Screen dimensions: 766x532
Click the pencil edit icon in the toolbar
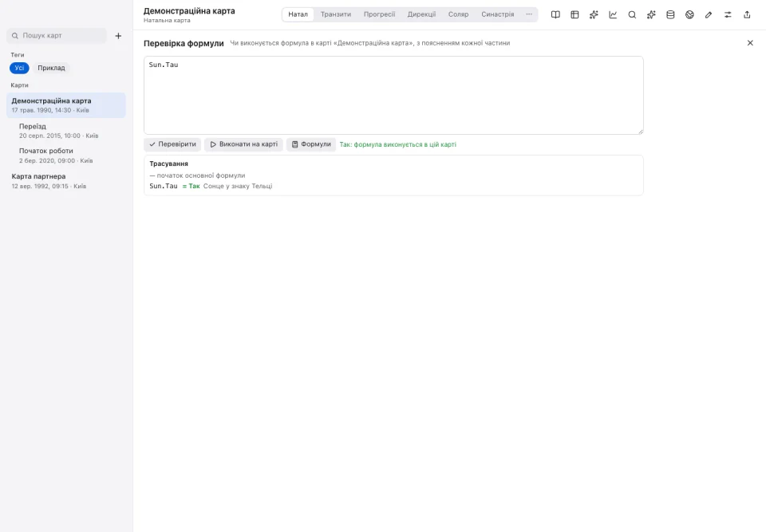(709, 14)
